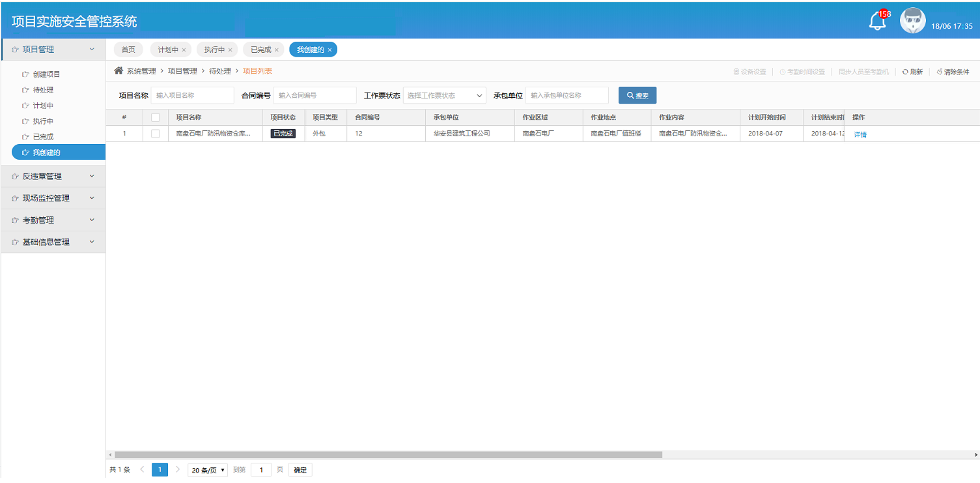Close the 计划中 tab with its x
The image size is (980, 483).
pos(184,50)
